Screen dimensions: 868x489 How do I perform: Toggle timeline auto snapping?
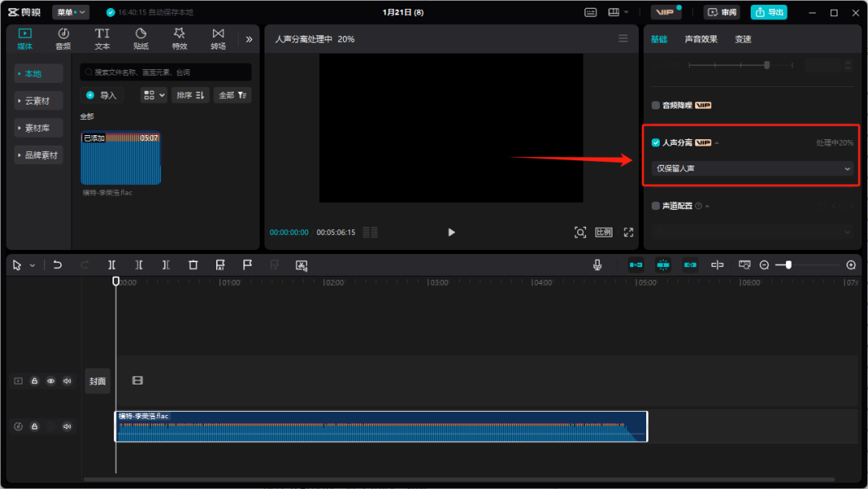coord(663,265)
